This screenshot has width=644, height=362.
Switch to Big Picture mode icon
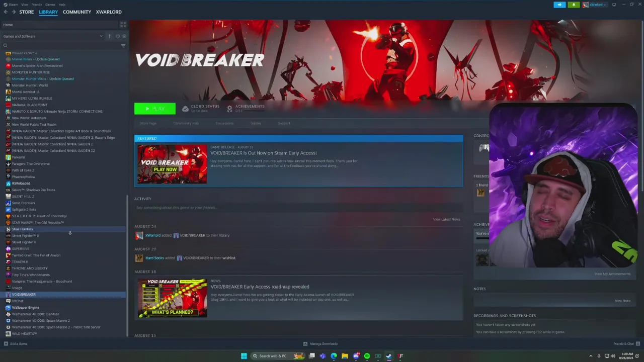click(x=614, y=5)
